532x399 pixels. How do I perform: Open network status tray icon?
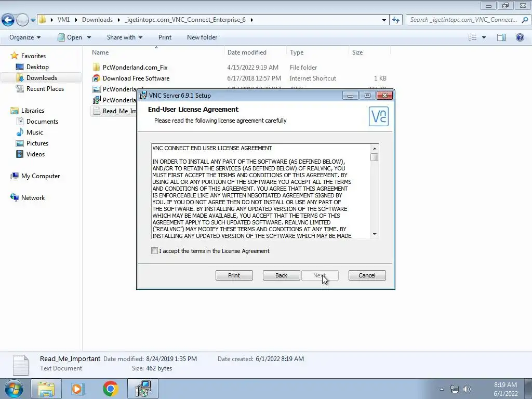454,389
